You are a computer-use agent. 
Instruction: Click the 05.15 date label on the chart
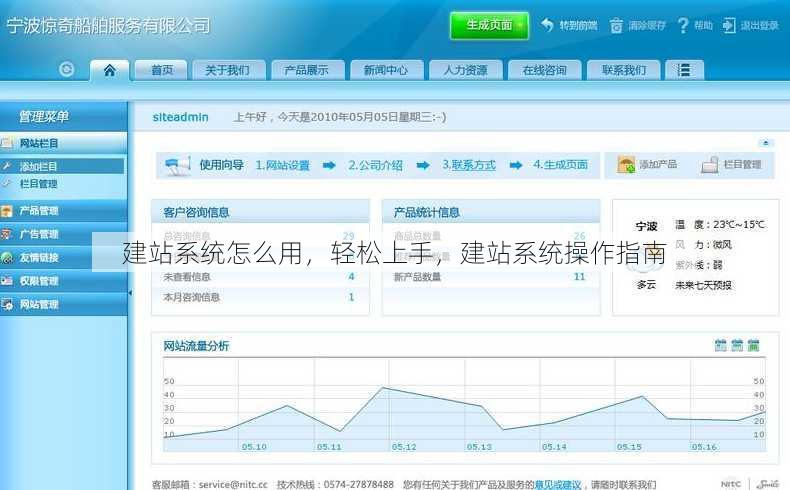[629, 447]
